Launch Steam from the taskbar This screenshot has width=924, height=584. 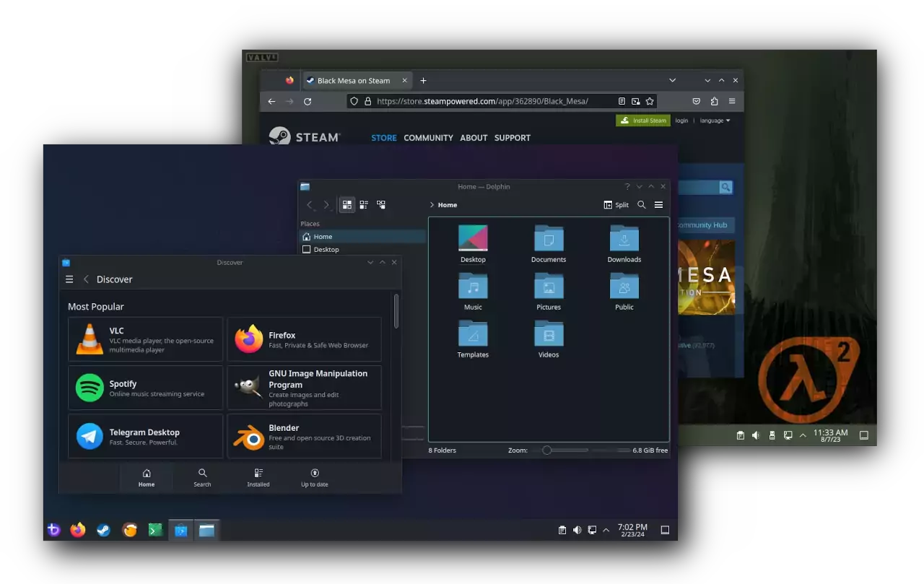tap(103, 531)
